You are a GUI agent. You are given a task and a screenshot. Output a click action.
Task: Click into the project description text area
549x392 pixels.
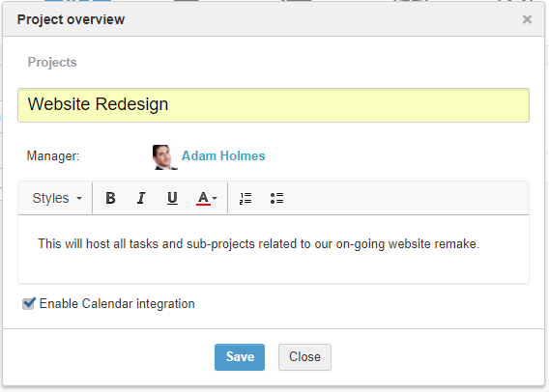pyautogui.click(x=274, y=249)
